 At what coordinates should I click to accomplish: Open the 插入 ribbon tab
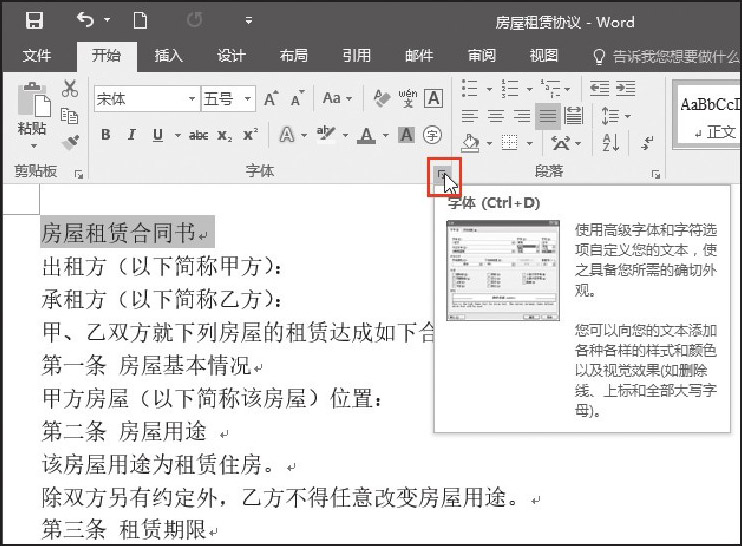(168, 56)
